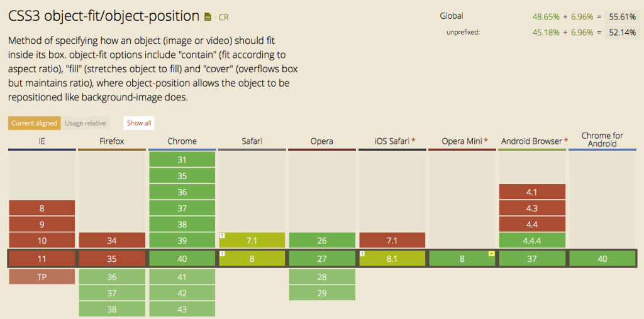Viewport: 644px width, 319px height.
Task: Click the Android Browser 4.4.4 cell
Action: 532,240
